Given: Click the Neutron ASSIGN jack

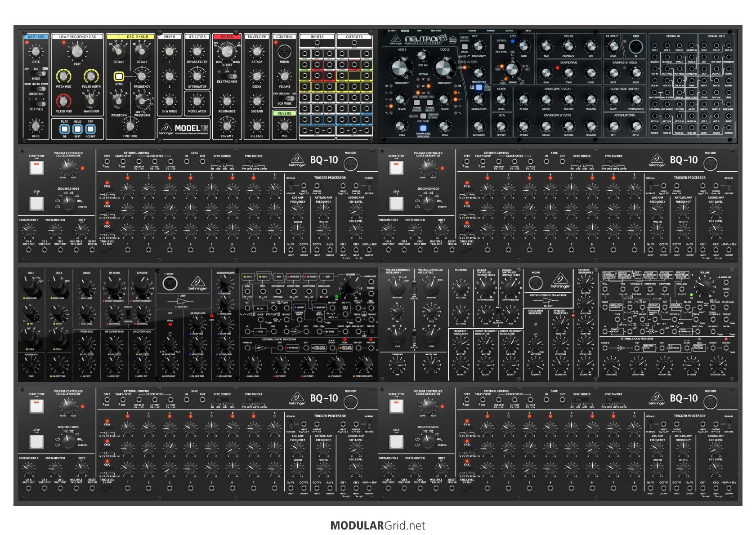Looking at the screenshot, I should (x=728, y=129).
